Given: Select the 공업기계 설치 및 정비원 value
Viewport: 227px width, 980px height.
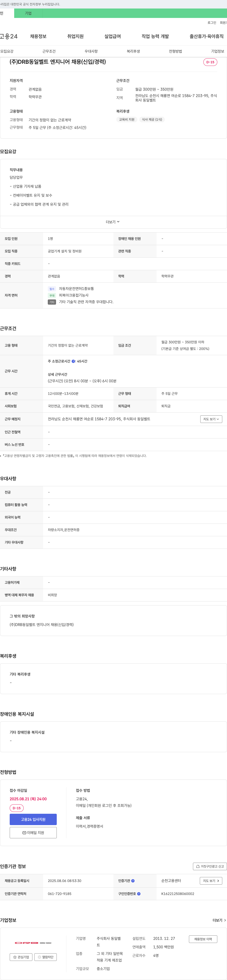Looking at the screenshot, I should (x=65, y=251).
